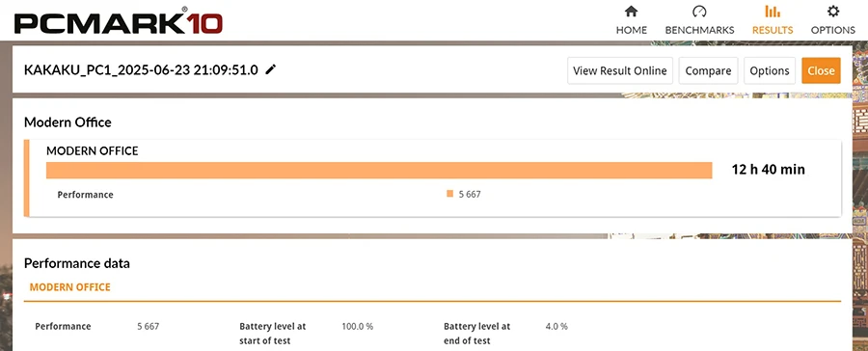Click the result name KAKAKU_PC1 title
This screenshot has height=351, width=868.
141,70
